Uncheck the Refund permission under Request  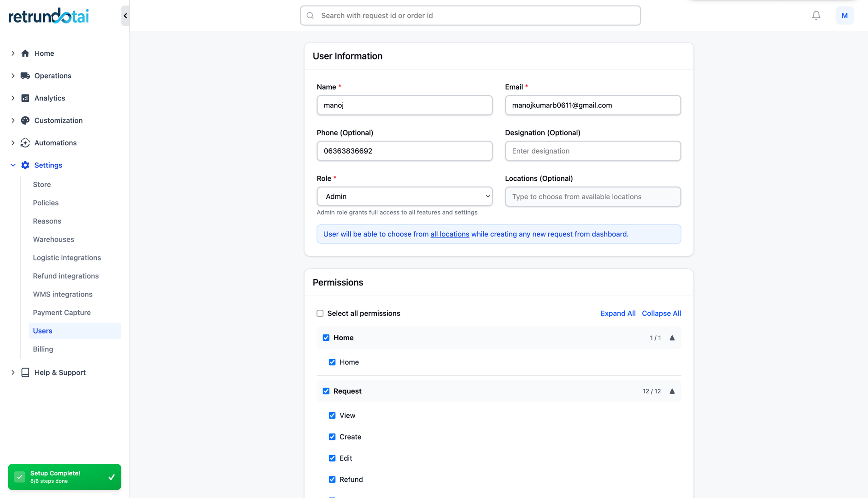[332, 480]
